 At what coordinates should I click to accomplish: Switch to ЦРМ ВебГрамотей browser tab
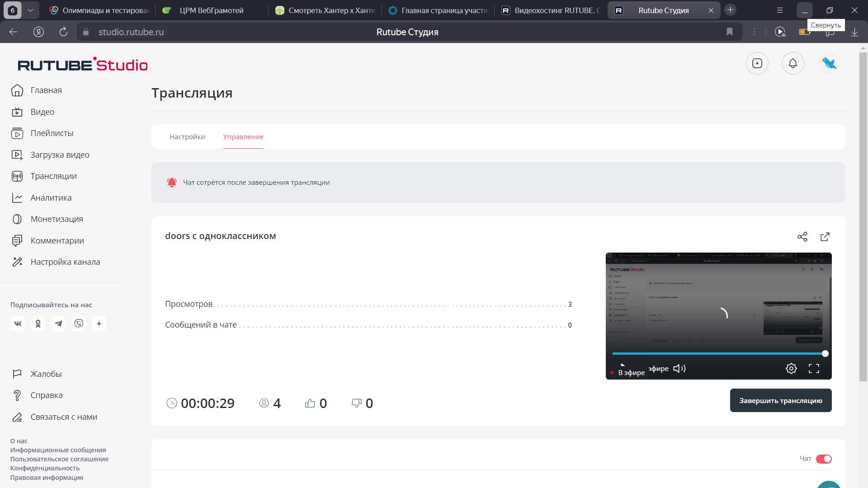click(x=211, y=10)
